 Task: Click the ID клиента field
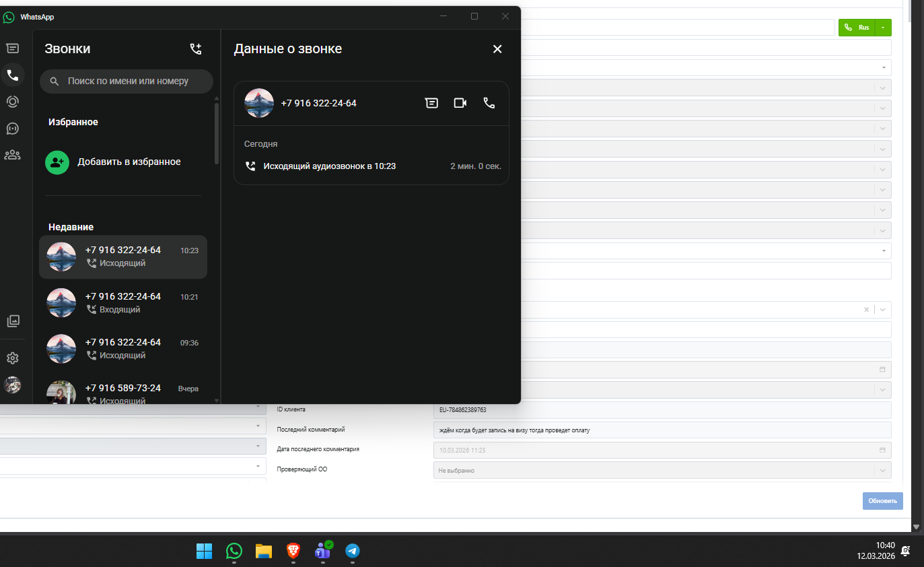(x=662, y=409)
